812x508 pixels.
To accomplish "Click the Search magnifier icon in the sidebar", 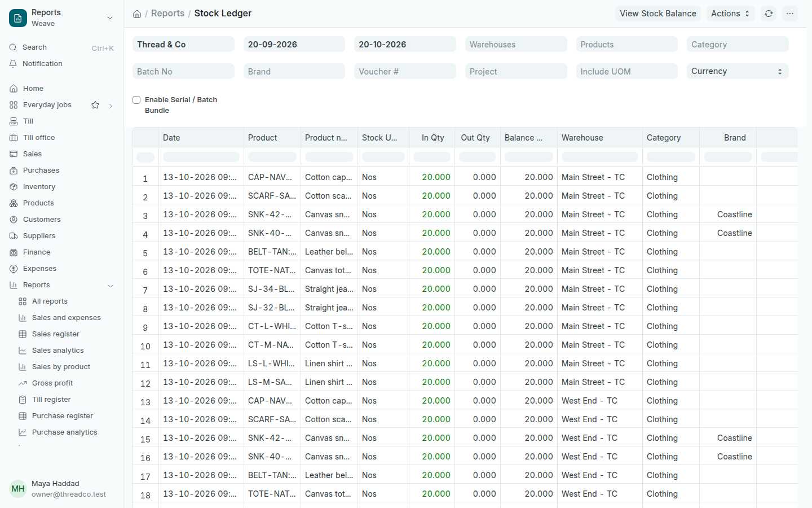I will point(13,47).
